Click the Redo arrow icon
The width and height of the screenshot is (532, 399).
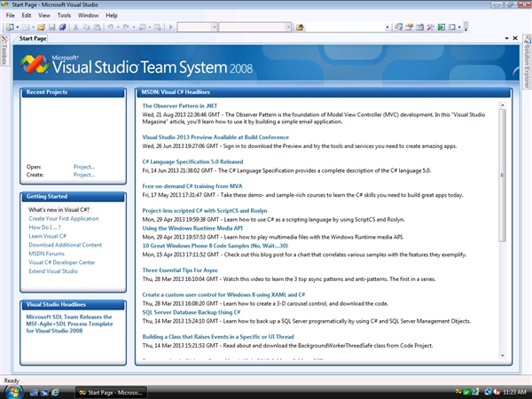126,27
